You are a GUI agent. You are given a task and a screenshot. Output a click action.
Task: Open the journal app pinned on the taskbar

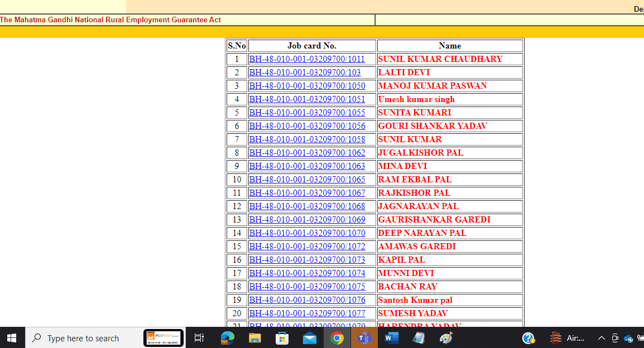pos(419,337)
